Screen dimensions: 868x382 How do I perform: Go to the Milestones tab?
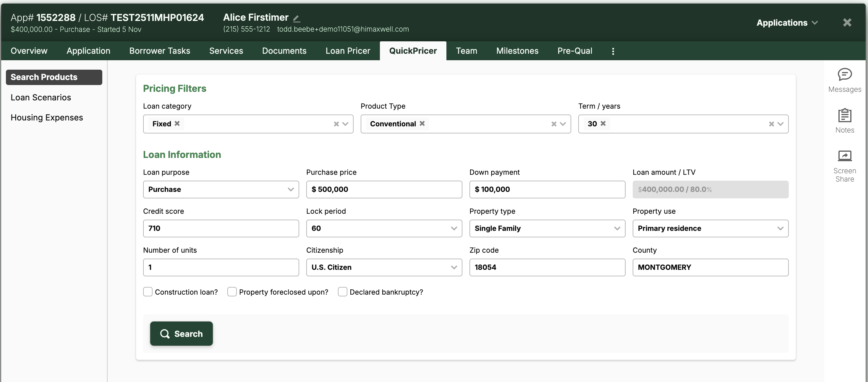point(517,51)
